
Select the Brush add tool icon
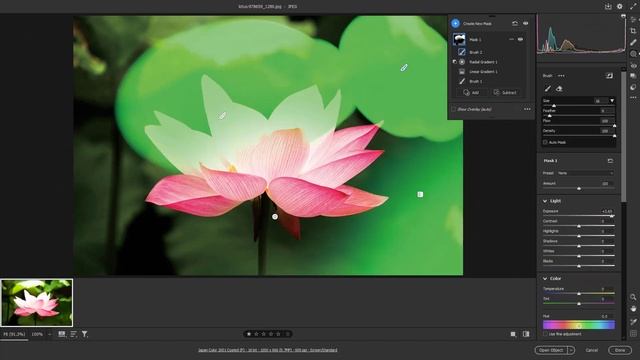[548, 89]
